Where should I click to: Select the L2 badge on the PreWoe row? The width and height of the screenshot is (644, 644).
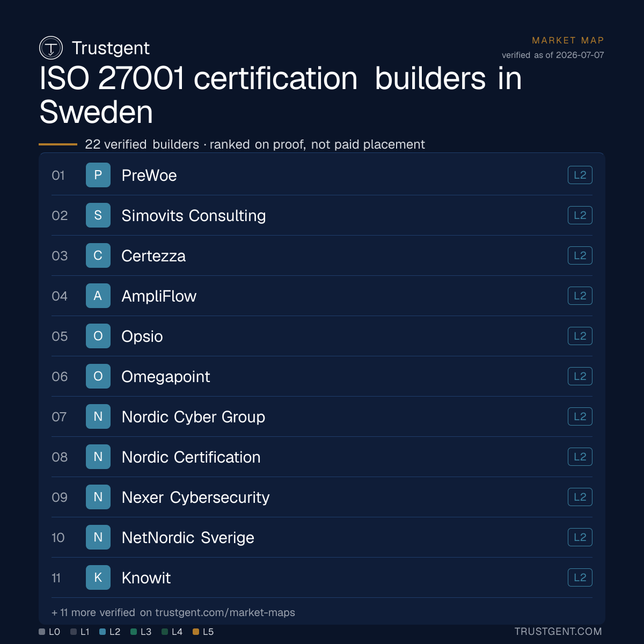(x=580, y=175)
